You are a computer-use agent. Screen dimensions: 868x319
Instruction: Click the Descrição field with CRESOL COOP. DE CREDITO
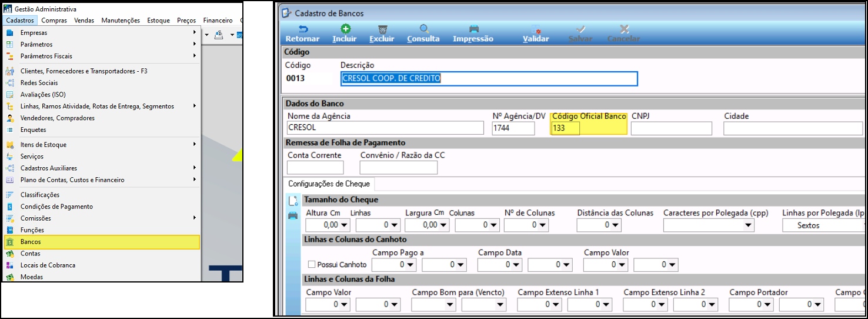click(x=489, y=78)
